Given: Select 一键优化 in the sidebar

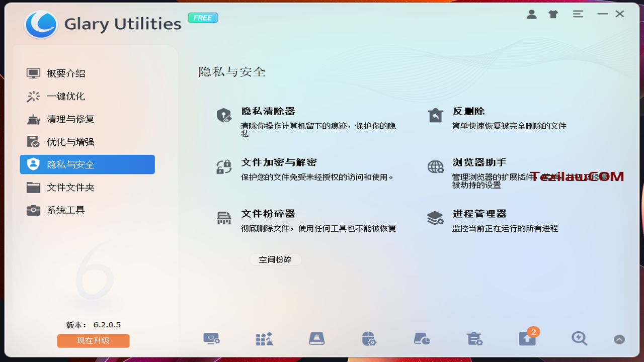Looking at the screenshot, I should pos(87,96).
